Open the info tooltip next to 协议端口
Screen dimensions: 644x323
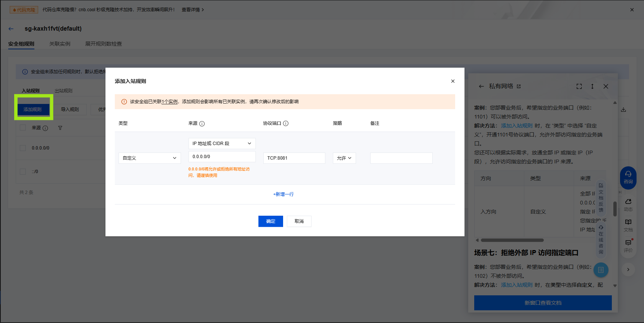click(x=286, y=123)
